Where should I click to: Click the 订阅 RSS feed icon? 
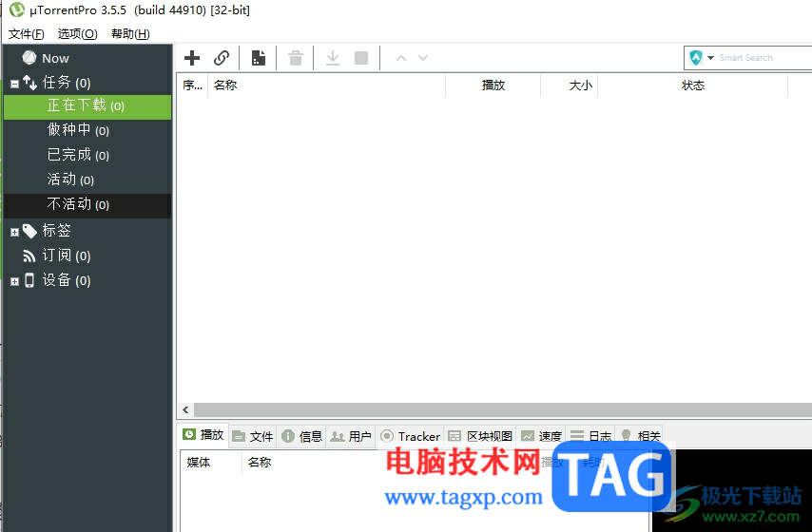tap(29, 256)
